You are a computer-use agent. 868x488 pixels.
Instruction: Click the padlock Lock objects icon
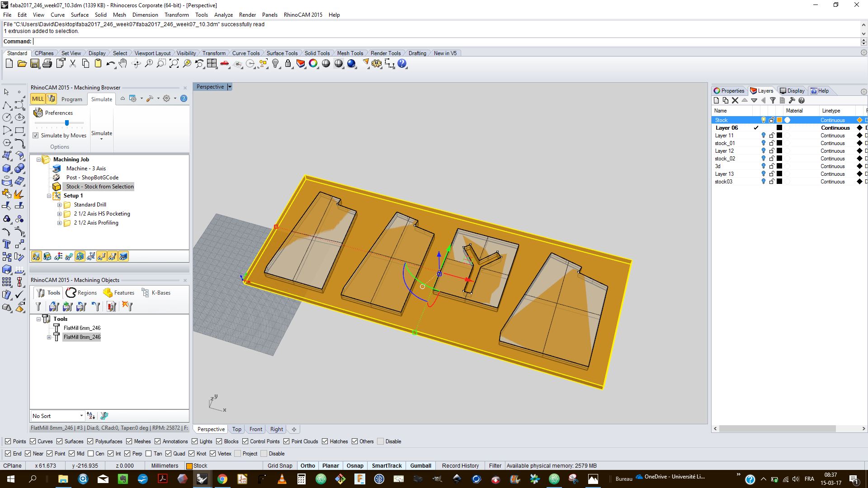[x=288, y=64]
